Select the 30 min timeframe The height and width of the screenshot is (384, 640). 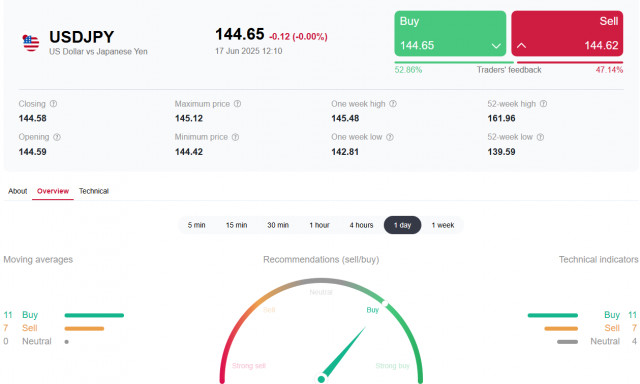[x=278, y=225]
